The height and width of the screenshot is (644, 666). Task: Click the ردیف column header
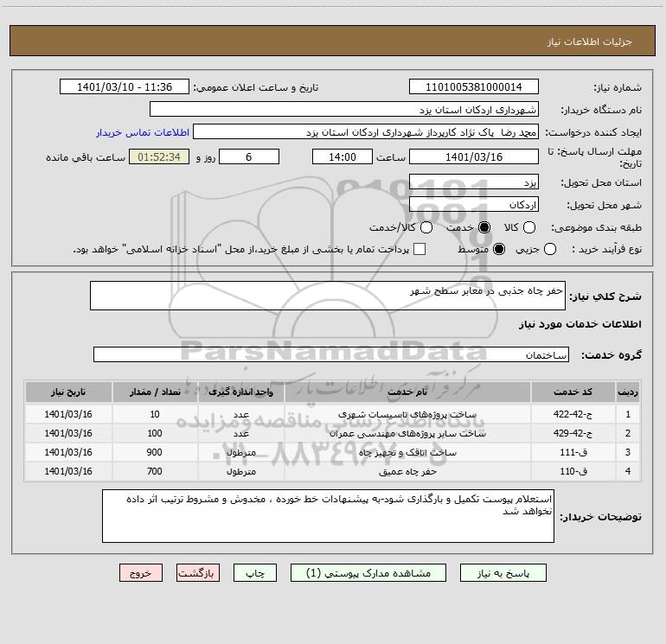(628, 392)
